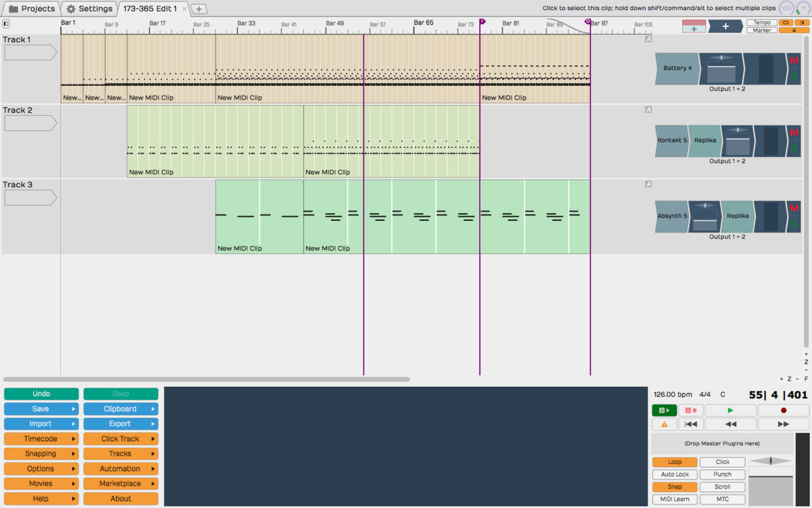
Task: Click the return-to-start transport button
Action: pyautogui.click(x=690, y=424)
